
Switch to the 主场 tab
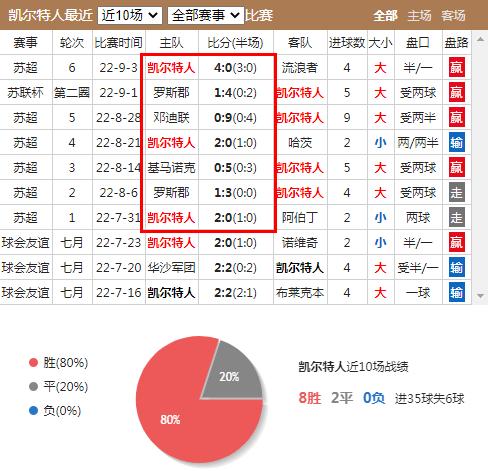[x=419, y=16]
